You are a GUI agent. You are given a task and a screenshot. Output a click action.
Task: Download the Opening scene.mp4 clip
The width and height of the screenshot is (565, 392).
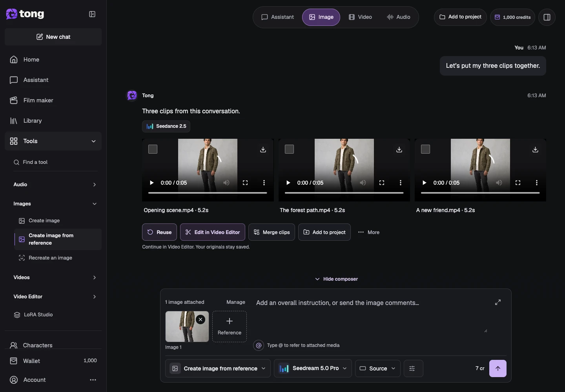[x=263, y=149]
